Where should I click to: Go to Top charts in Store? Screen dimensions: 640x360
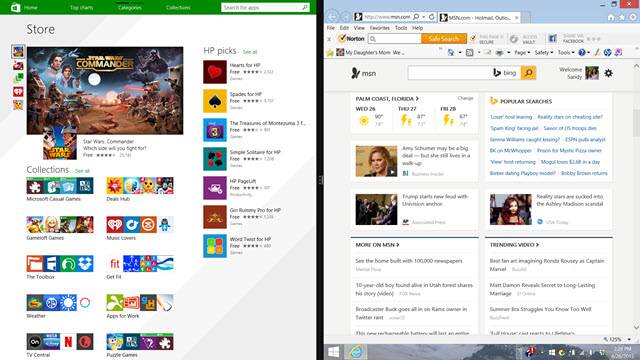coord(81,7)
